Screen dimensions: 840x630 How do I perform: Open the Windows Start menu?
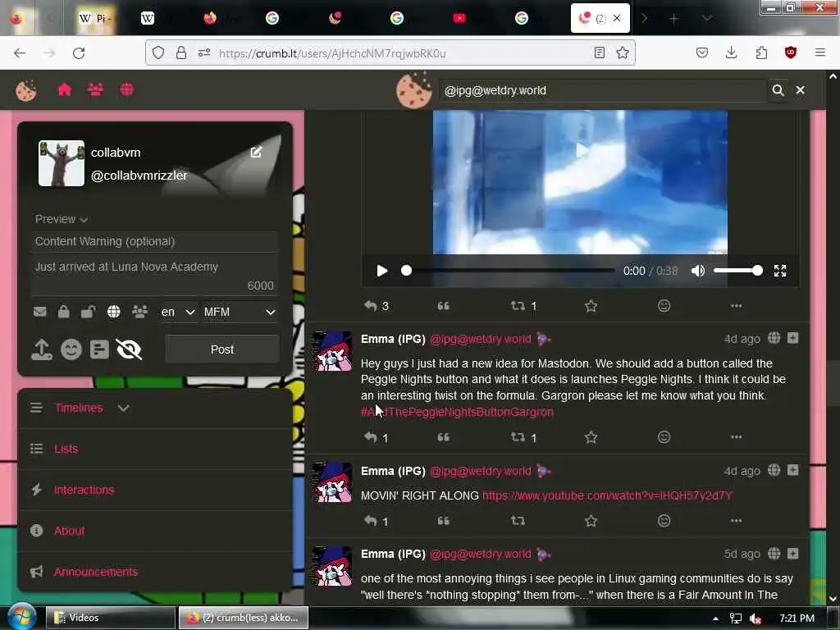[21, 617]
